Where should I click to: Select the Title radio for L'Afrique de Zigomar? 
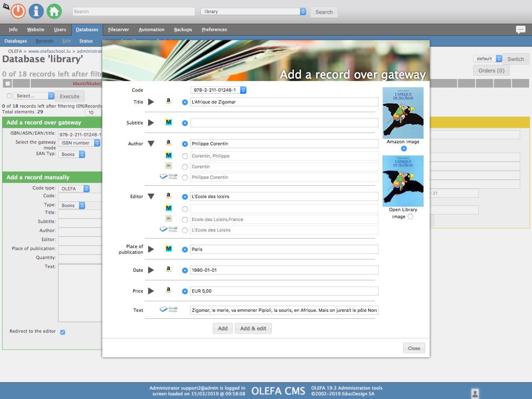click(x=185, y=102)
